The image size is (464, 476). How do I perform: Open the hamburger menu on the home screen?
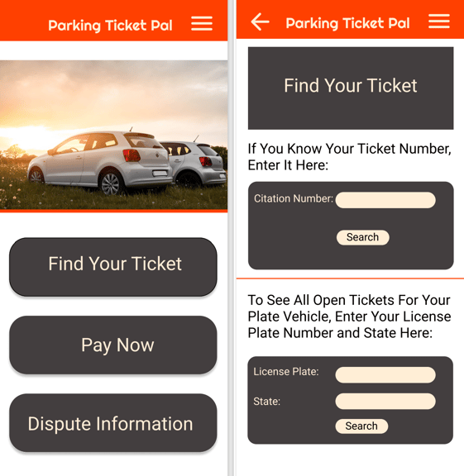pyautogui.click(x=202, y=24)
